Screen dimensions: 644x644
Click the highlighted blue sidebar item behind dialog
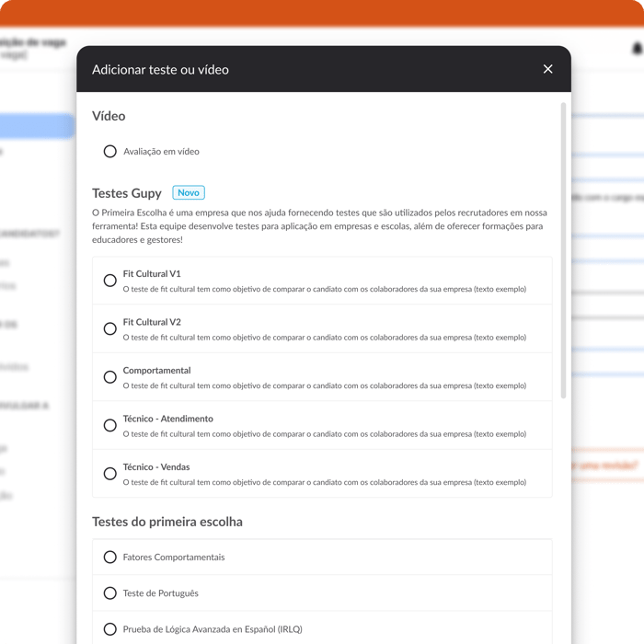point(37,126)
